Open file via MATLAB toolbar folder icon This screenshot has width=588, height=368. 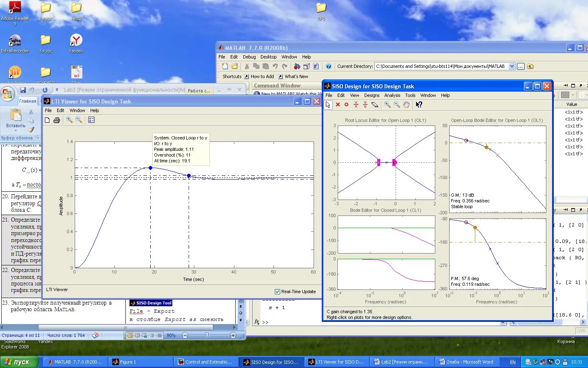(234, 66)
